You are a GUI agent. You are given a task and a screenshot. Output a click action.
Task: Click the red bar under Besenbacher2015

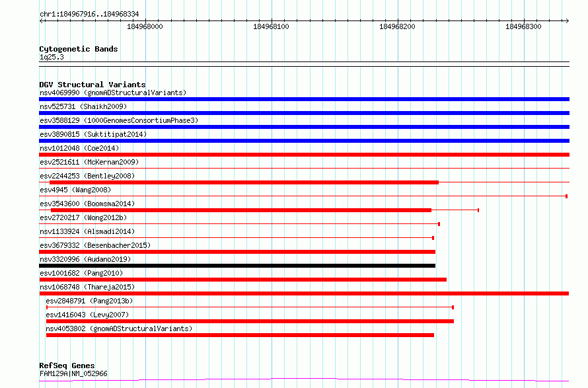[237, 252]
